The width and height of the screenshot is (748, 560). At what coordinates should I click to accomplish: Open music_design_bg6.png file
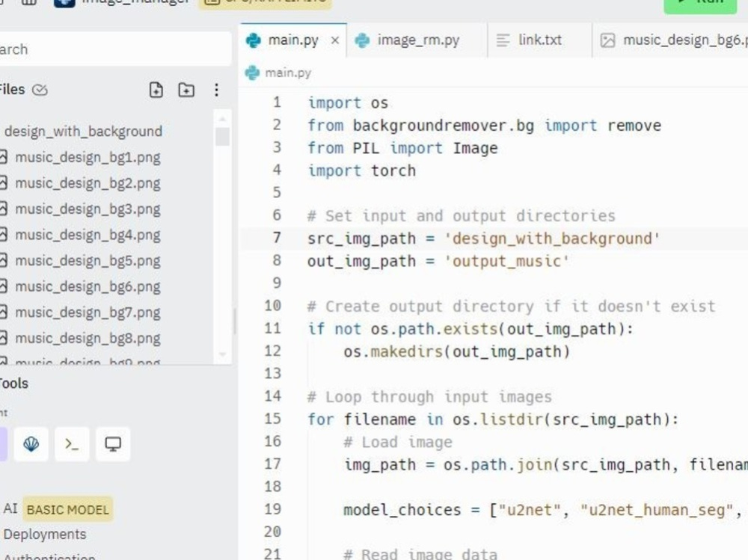88,286
